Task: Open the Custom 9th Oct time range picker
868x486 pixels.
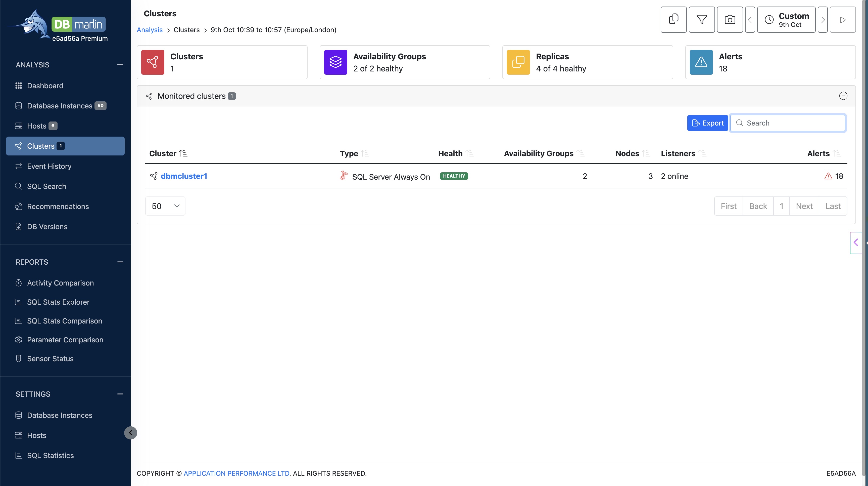Action: click(786, 20)
